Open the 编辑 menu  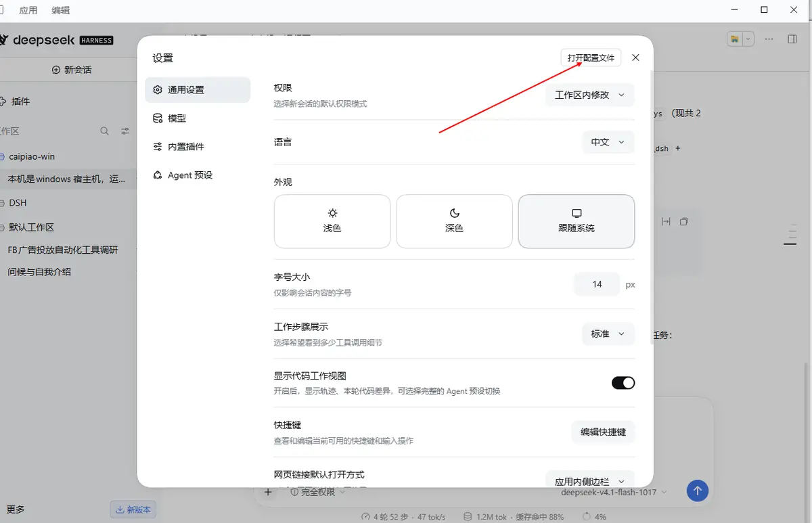click(61, 10)
